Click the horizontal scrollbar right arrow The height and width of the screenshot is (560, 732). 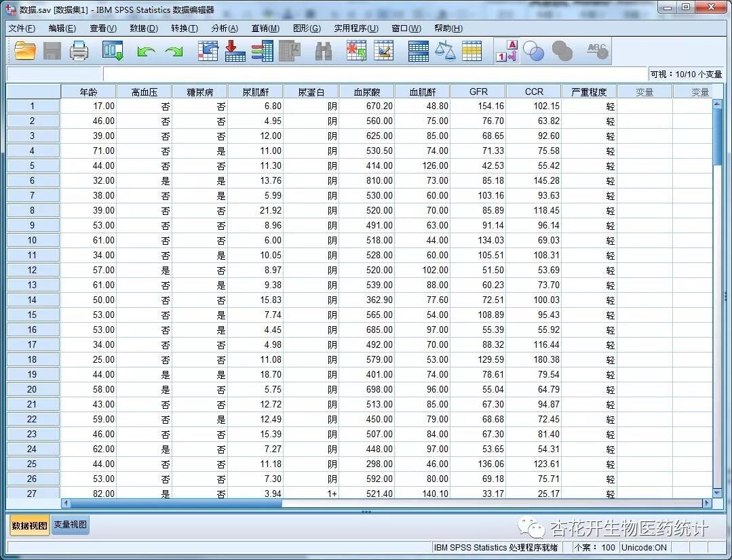[706, 503]
